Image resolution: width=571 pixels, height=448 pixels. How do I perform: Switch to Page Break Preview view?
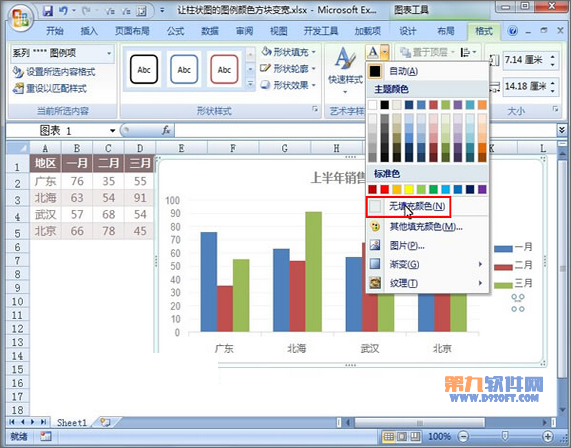[x=415, y=436]
